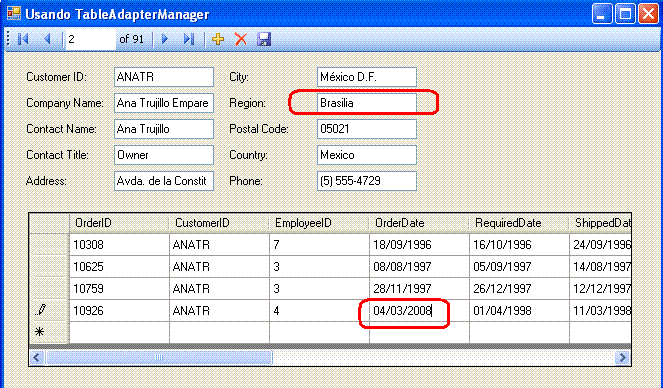Edit the Region field Brasilia
663x388 pixels.
coord(367,103)
